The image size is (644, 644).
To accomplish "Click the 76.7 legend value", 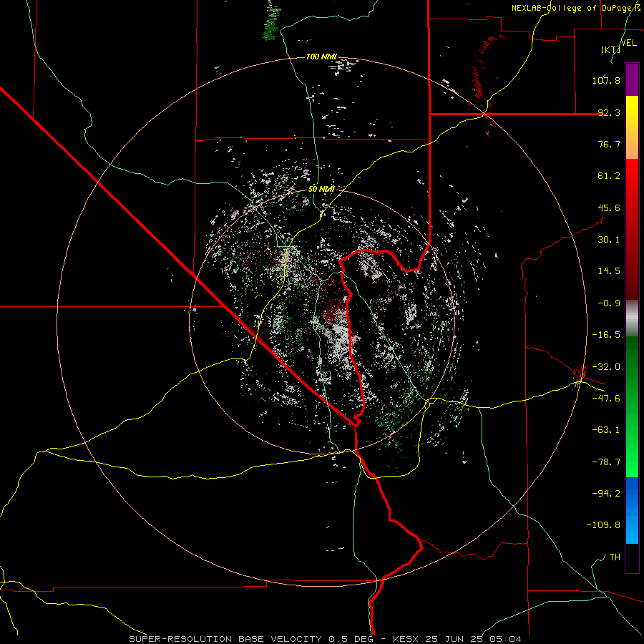I will (609, 144).
